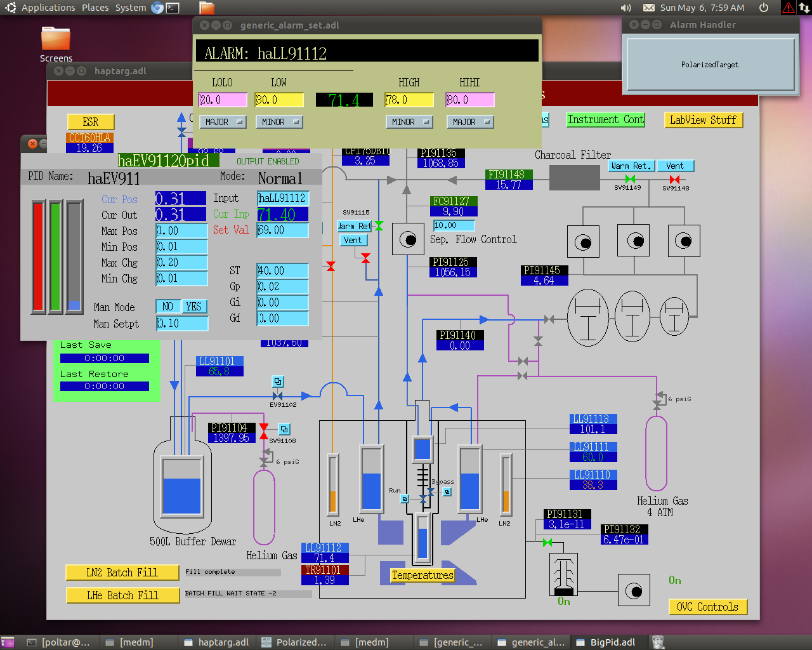Open the LOLO severity MAJOR dropdown
This screenshot has width=812, height=650.
[223, 122]
